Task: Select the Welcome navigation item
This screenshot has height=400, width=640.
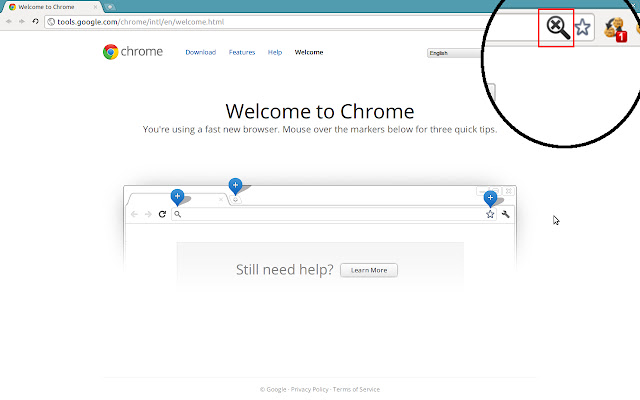Action: (x=309, y=52)
